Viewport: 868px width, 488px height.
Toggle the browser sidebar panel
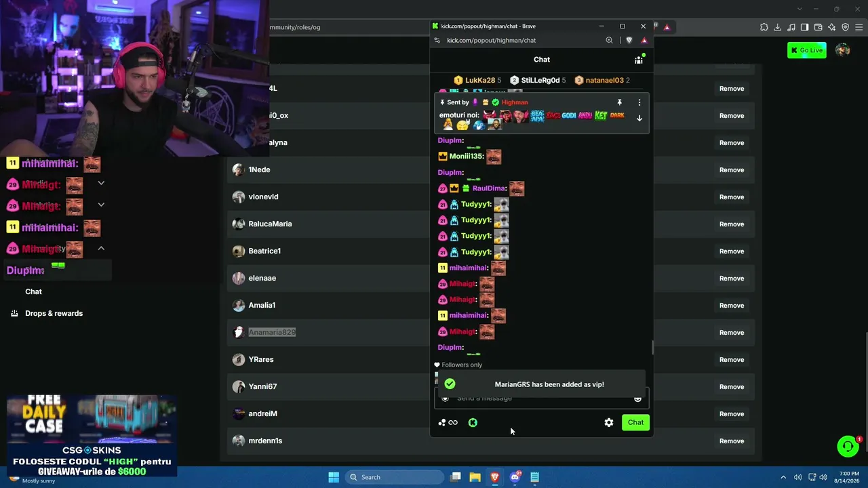(x=805, y=27)
